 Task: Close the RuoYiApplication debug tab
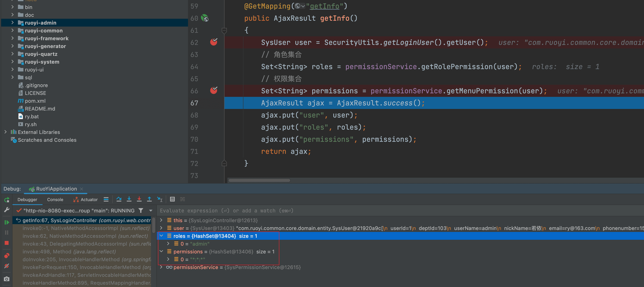82,189
